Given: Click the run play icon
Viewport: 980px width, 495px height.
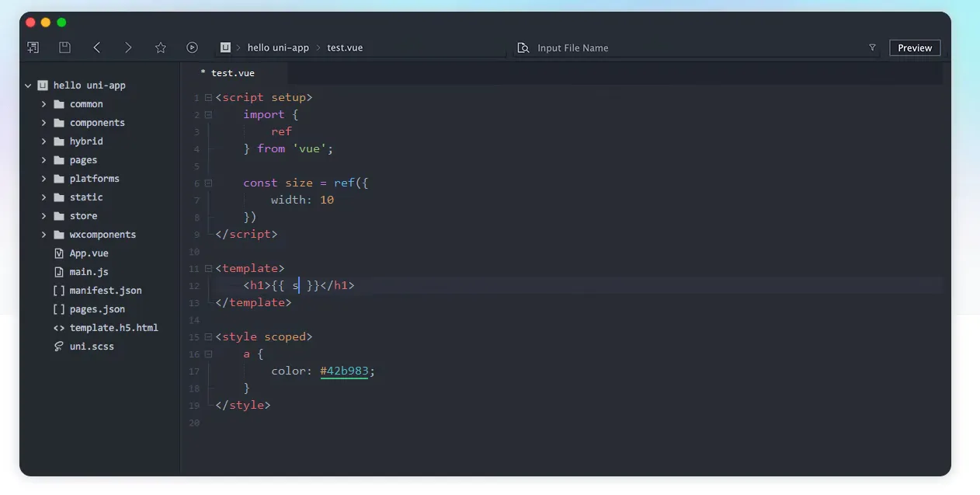Looking at the screenshot, I should [x=192, y=47].
